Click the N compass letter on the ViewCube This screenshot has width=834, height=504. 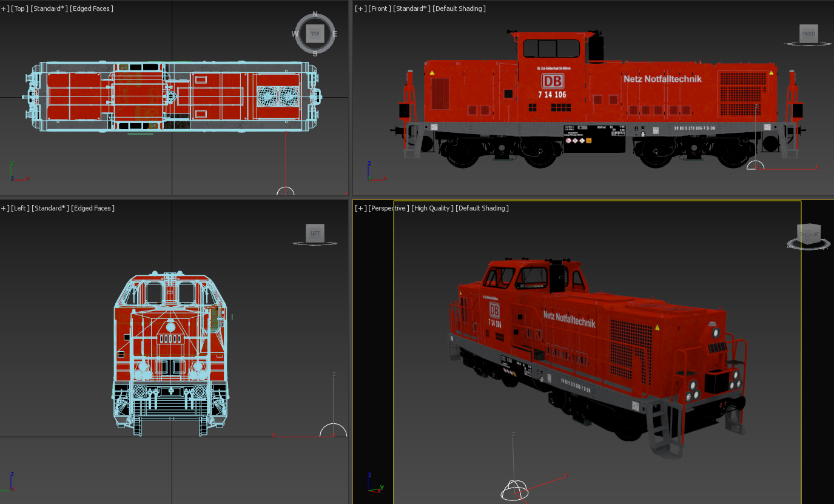(315, 14)
